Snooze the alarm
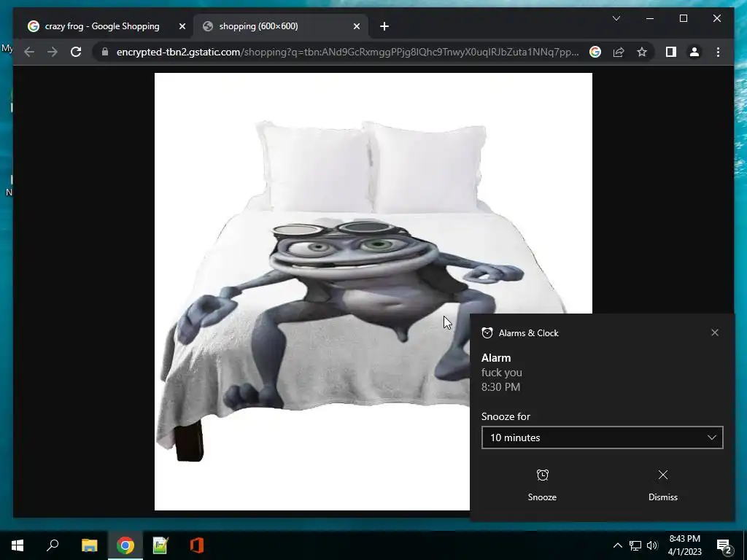This screenshot has height=560, width=747. tap(542, 485)
